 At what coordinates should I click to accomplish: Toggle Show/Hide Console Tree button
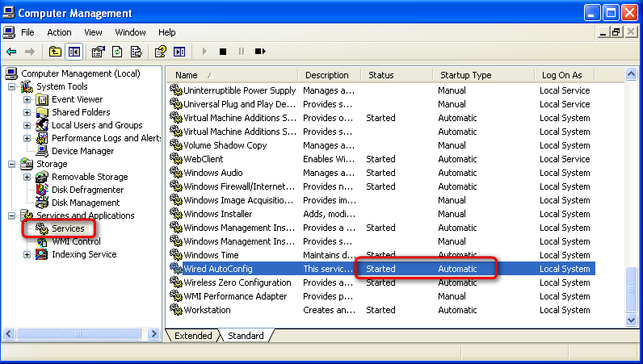tap(74, 52)
